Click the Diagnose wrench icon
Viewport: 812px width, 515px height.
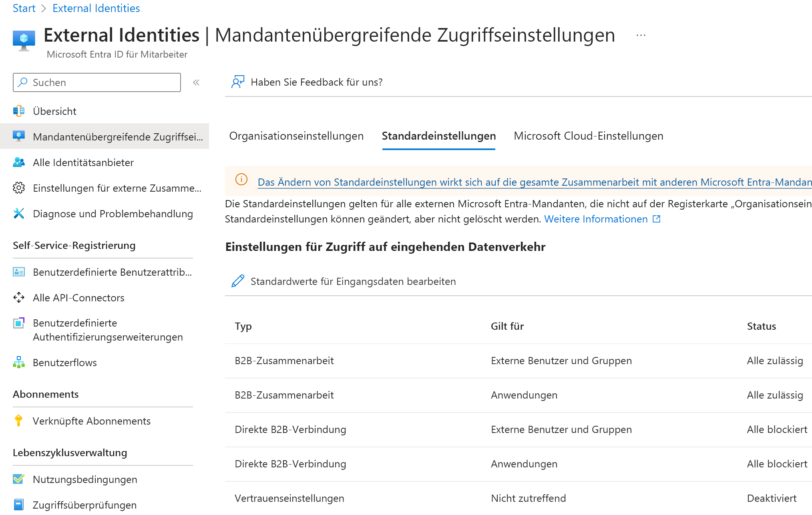(x=19, y=214)
